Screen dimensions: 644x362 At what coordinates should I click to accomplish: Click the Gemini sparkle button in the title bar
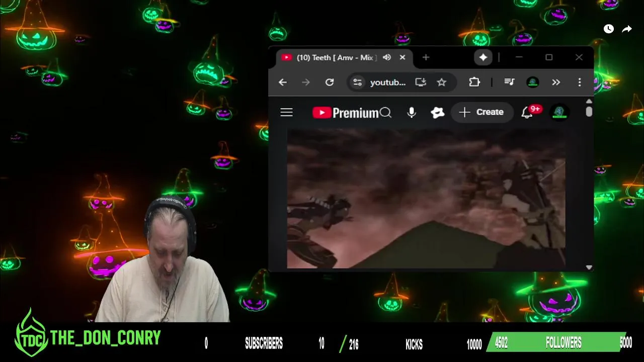(483, 57)
